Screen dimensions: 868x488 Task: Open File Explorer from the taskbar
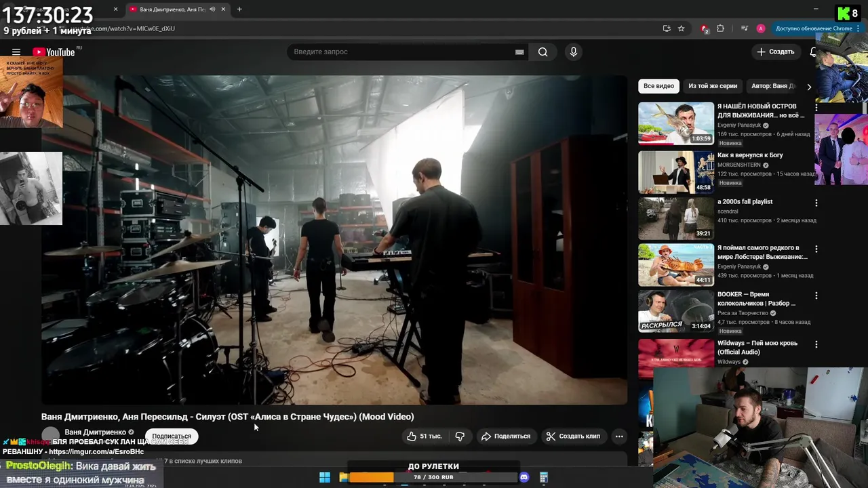pos(344,477)
